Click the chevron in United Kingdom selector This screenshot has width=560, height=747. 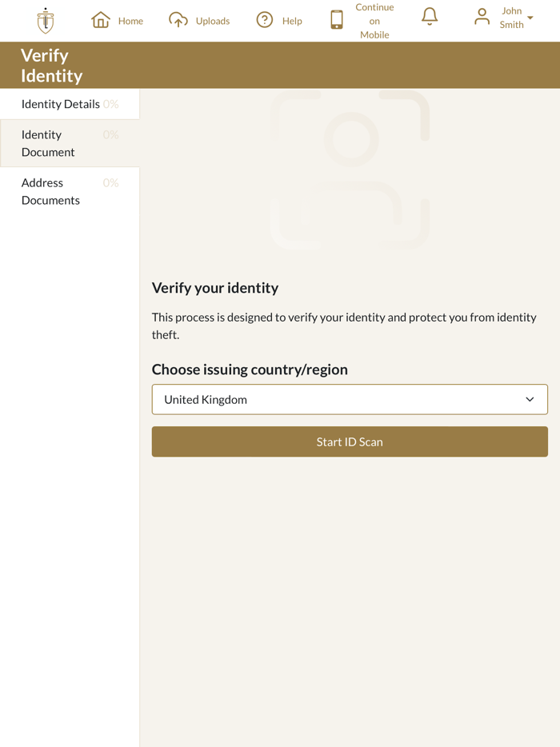tap(530, 399)
